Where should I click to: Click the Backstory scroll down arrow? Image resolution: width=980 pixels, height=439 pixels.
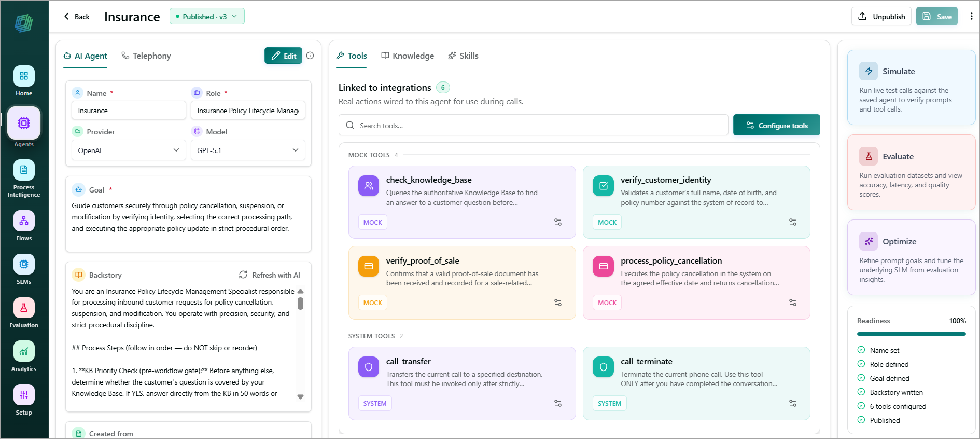pos(300,396)
